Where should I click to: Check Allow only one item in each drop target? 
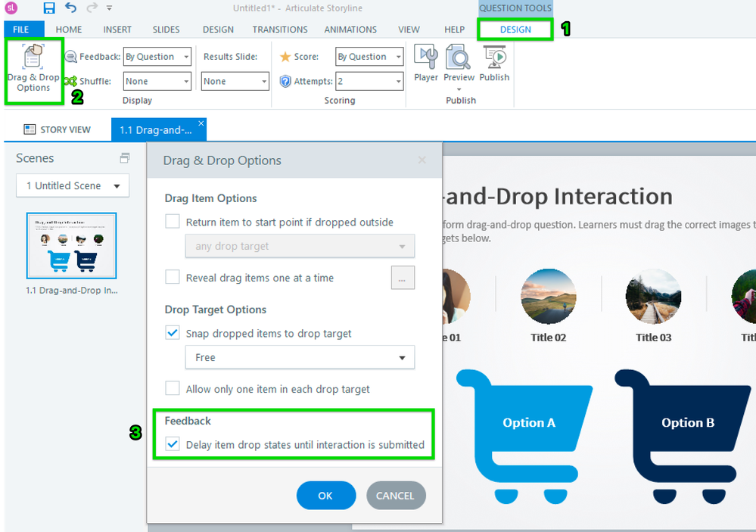[173, 388]
